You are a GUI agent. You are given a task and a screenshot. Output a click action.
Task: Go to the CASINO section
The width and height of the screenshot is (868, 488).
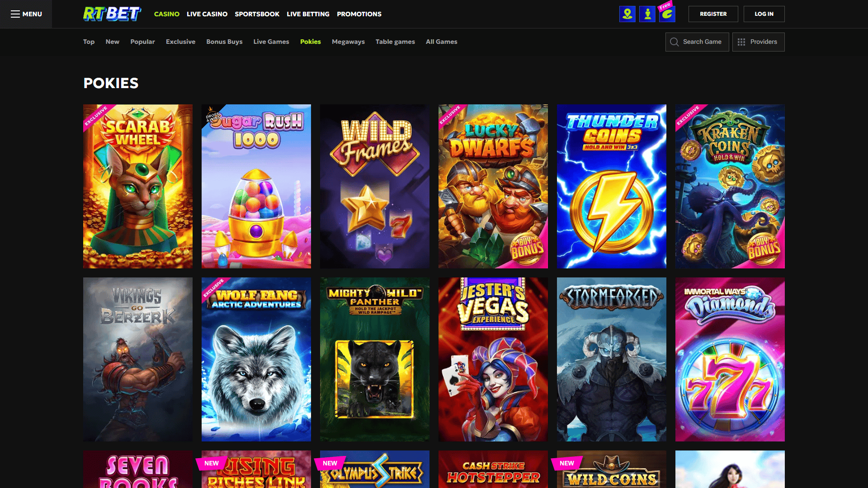(x=167, y=14)
